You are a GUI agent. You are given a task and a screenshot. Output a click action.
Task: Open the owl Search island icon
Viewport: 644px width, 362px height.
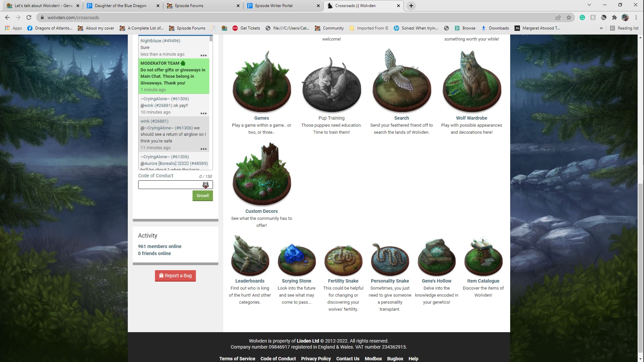(401, 80)
